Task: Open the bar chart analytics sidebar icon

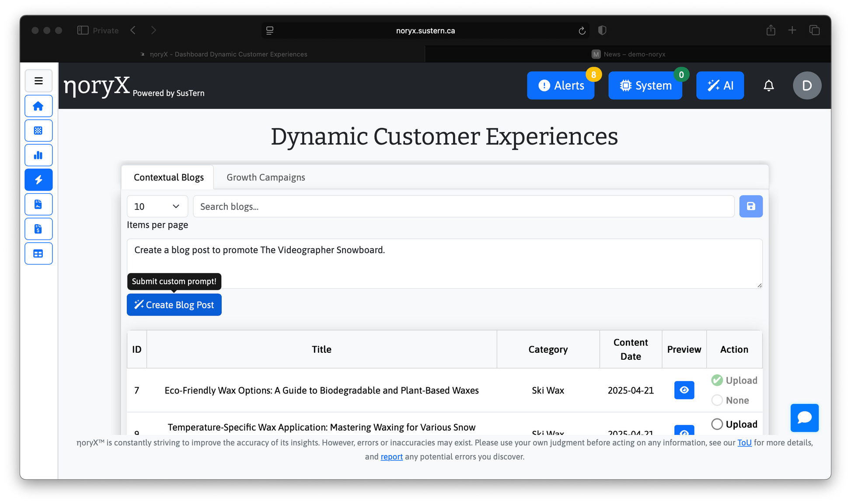Action: (38, 155)
